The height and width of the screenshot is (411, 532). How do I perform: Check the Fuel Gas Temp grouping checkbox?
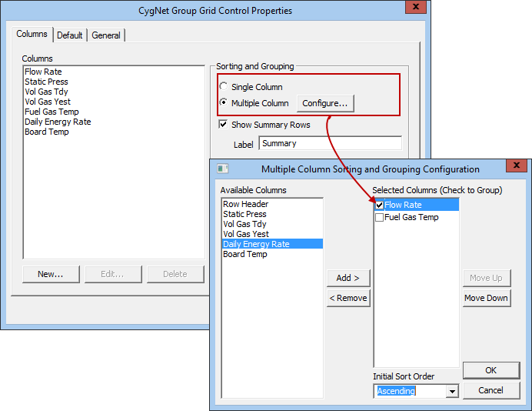tap(379, 217)
